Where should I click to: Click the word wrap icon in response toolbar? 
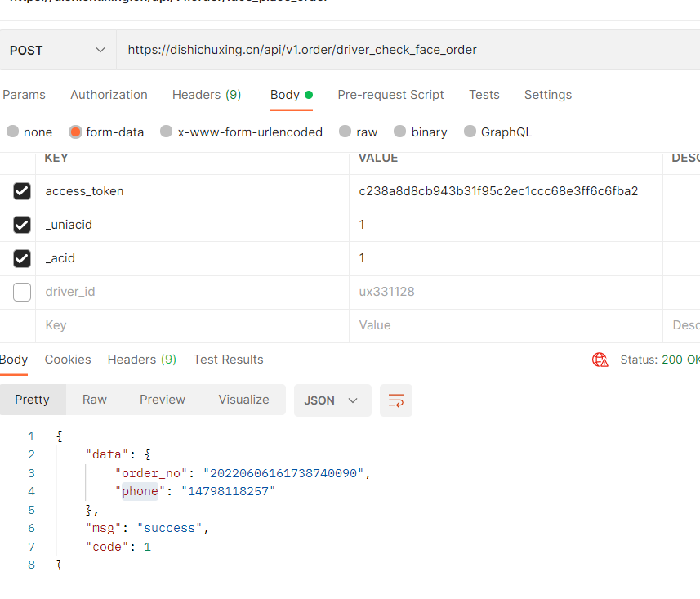point(396,400)
